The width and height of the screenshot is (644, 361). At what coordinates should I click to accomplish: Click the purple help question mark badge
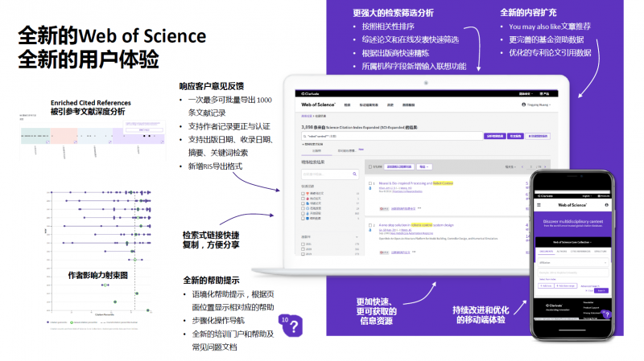point(293,325)
